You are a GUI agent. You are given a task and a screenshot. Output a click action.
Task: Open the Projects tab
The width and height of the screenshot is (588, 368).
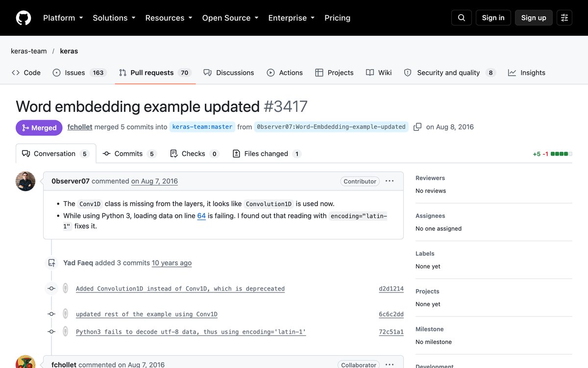tap(334, 73)
